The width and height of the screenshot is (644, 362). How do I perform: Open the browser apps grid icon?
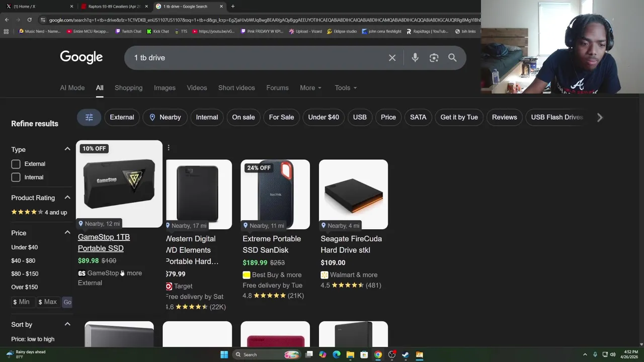[x=6, y=31]
